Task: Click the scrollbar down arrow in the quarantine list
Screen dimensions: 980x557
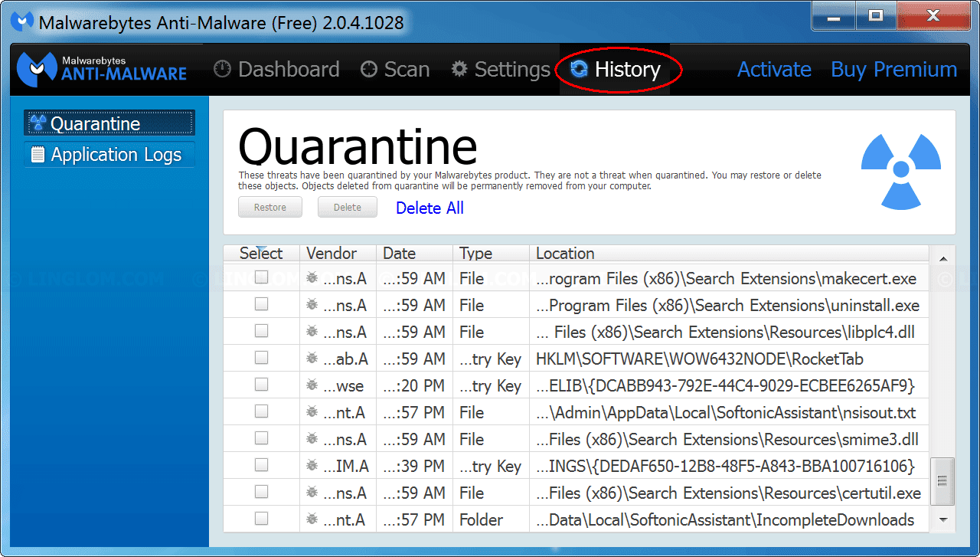Action: tap(942, 520)
